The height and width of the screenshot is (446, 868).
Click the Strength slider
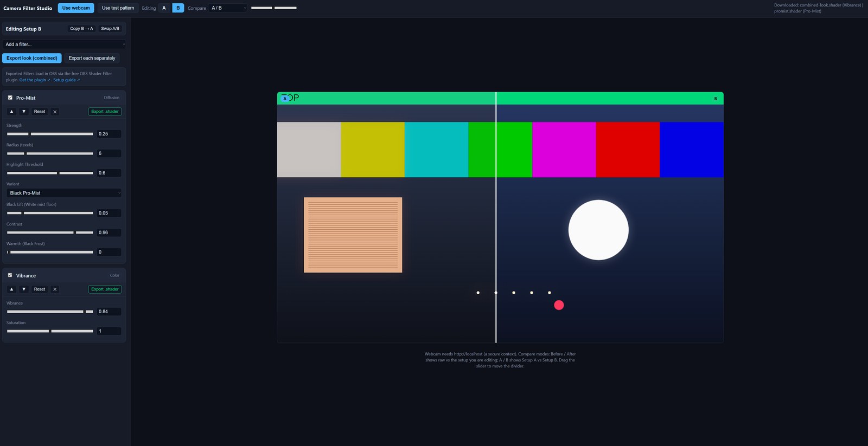pyautogui.click(x=50, y=134)
